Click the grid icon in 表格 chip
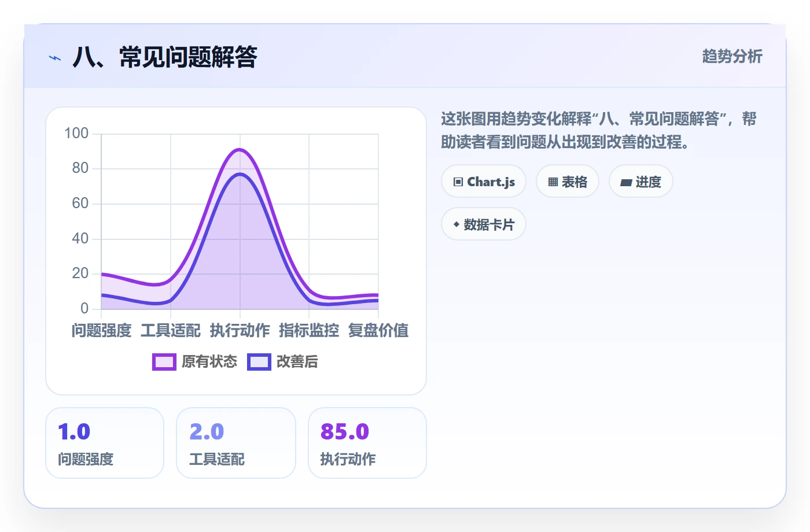810x532 pixels. [x=553, y=182]
